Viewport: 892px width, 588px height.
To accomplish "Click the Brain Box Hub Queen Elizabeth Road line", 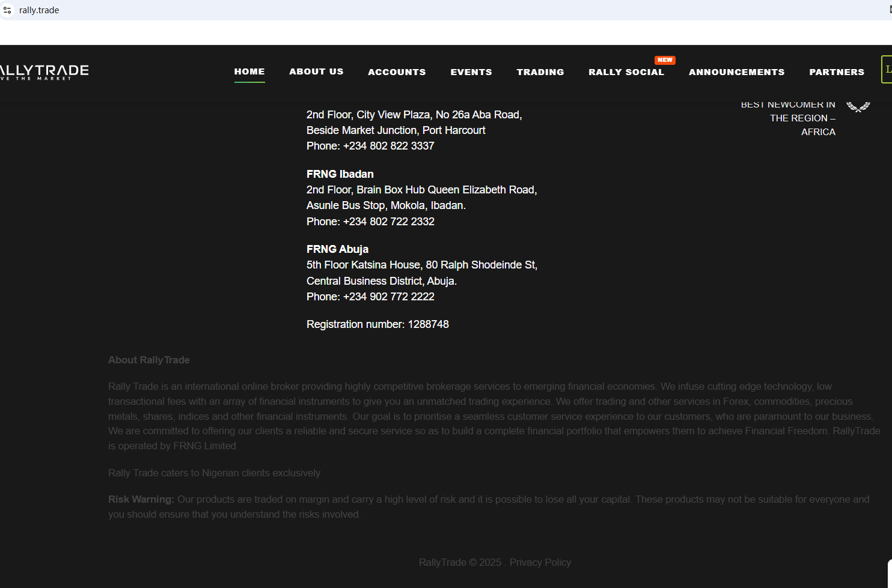I will [x=422, y=190].
